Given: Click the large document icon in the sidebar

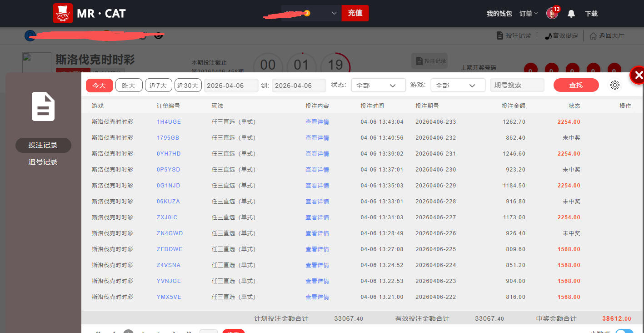Looking at the screenshot, I should click(43, 106).
